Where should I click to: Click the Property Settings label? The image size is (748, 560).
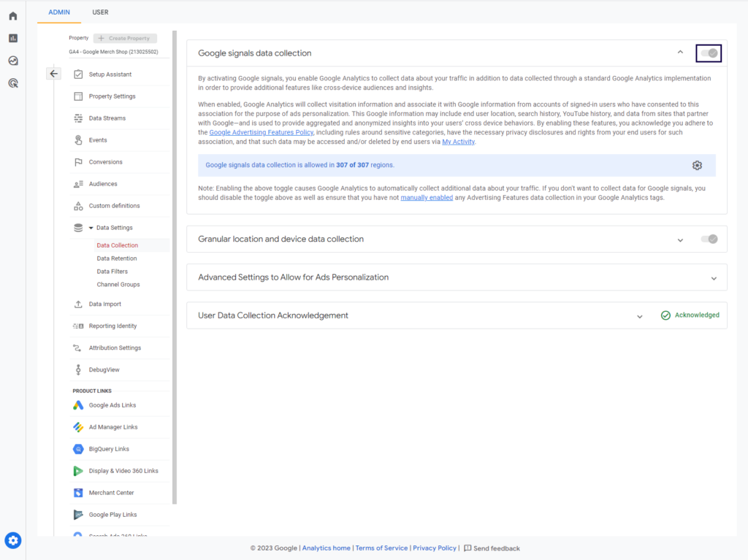(x=112, y=96)
